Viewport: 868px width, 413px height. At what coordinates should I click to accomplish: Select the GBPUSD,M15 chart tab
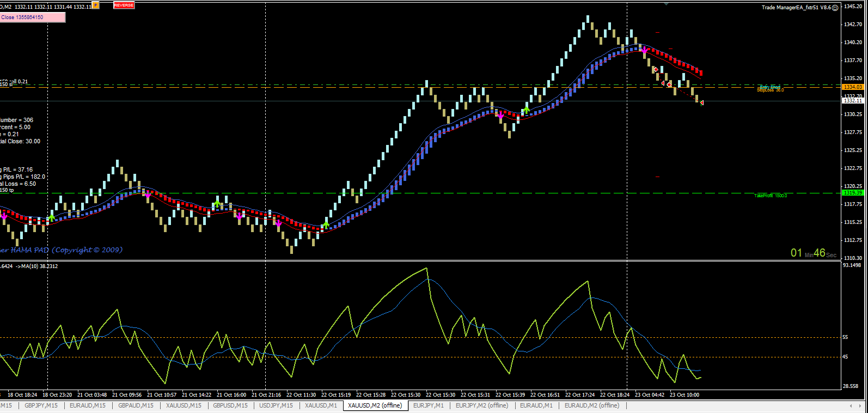coord(230,405)
